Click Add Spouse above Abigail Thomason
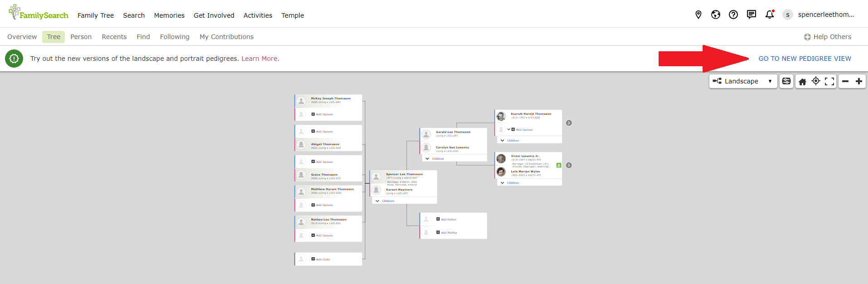This screenshot has width=868, height=284. click(x=322, y=132)
